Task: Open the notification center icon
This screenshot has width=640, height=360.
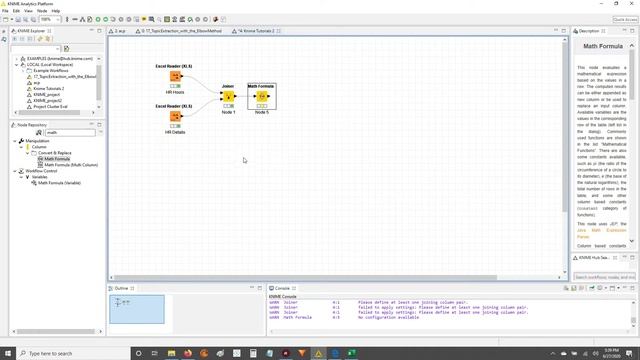Action: pyautogui.click(x=629, y=353)
